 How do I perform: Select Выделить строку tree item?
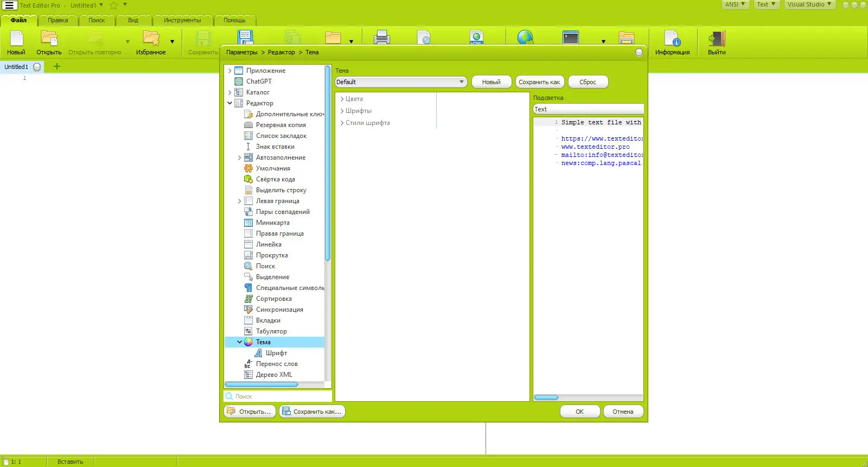(x=281, y=190)
